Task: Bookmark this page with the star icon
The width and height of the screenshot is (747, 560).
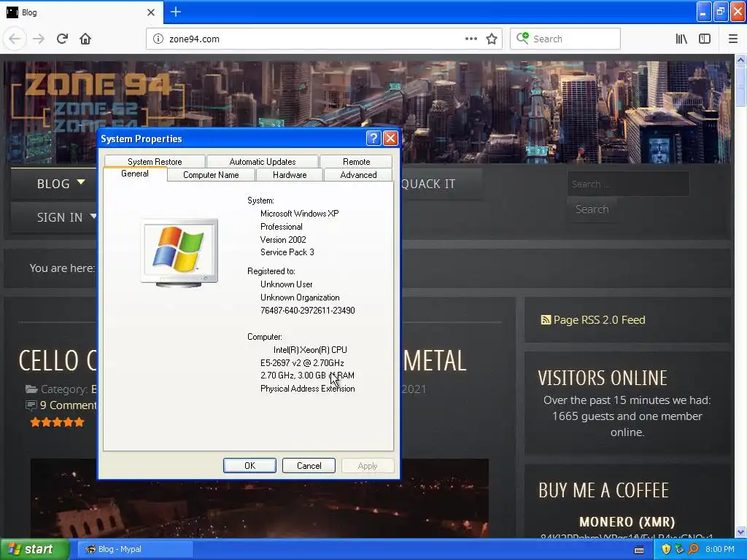Action: (492, 39)
